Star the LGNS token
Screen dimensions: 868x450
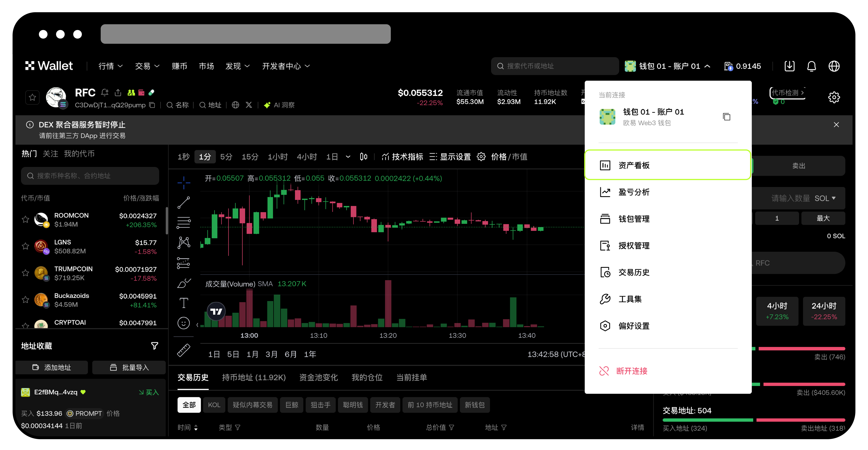point(26,246)
